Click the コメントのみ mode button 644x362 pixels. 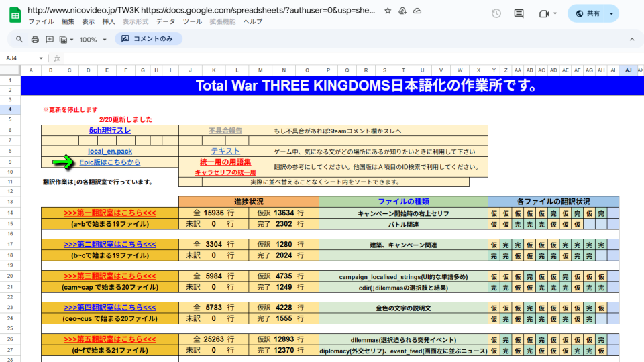click(x=148, y=39)
